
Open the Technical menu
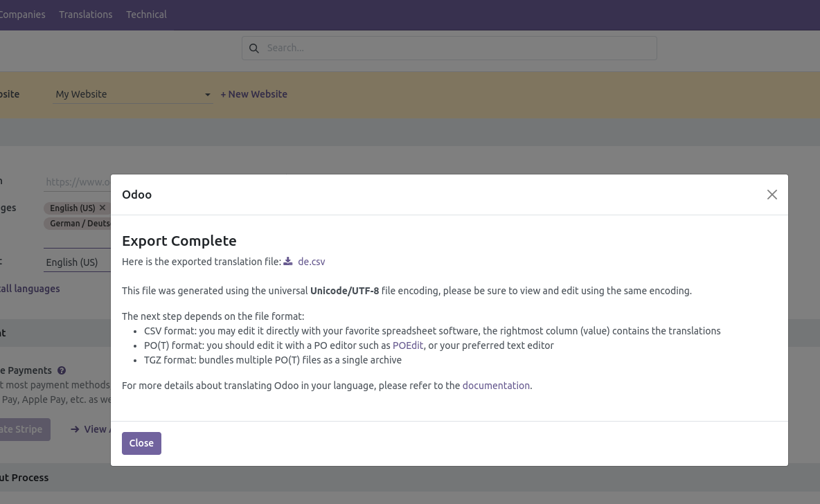pyautogui.click(x=146, y=15)
